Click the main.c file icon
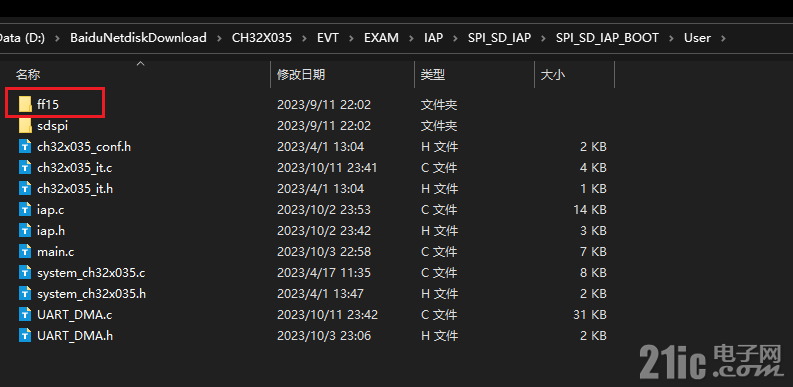793x387 pixels. click(25, 251)
